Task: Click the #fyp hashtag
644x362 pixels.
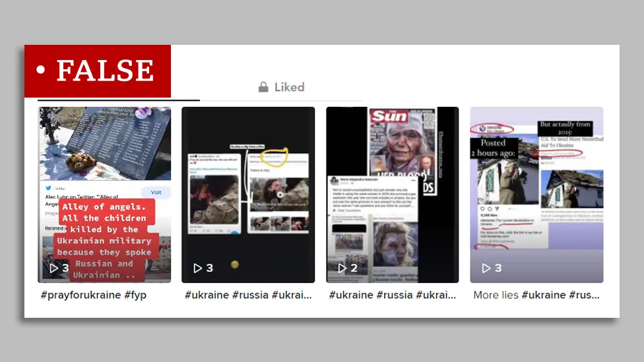Action: (x=135, y=295)
